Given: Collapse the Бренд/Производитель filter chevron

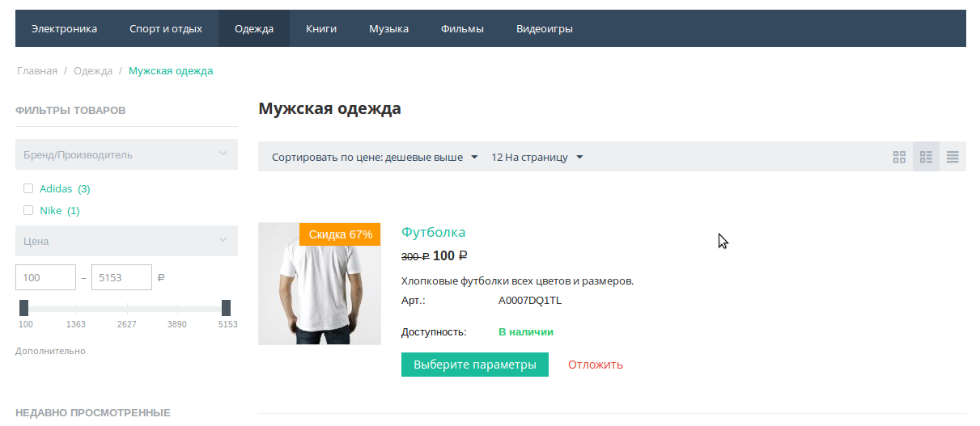Looking at the screenshot, I should [223, 154].
